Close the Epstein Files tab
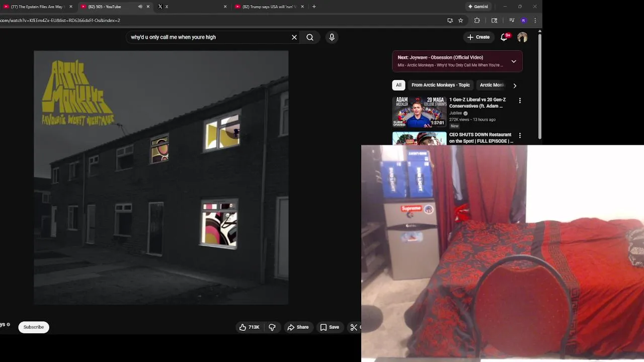The height and width of the screenshot is (362, 644). 71,7
